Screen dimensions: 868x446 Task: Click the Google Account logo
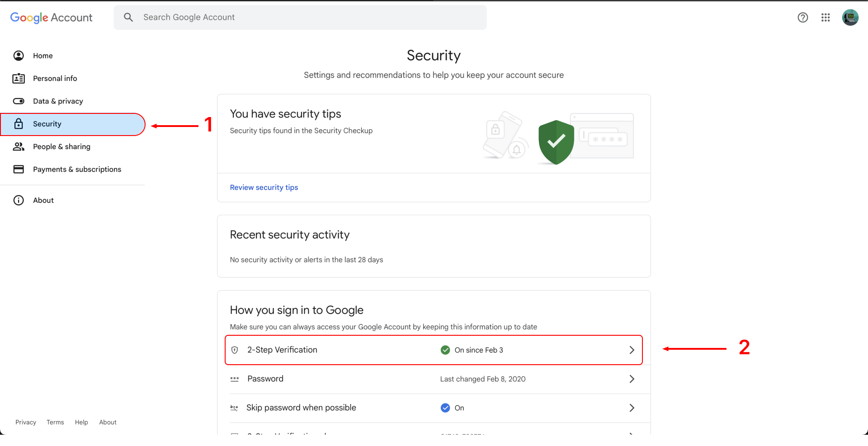point(51,18)
